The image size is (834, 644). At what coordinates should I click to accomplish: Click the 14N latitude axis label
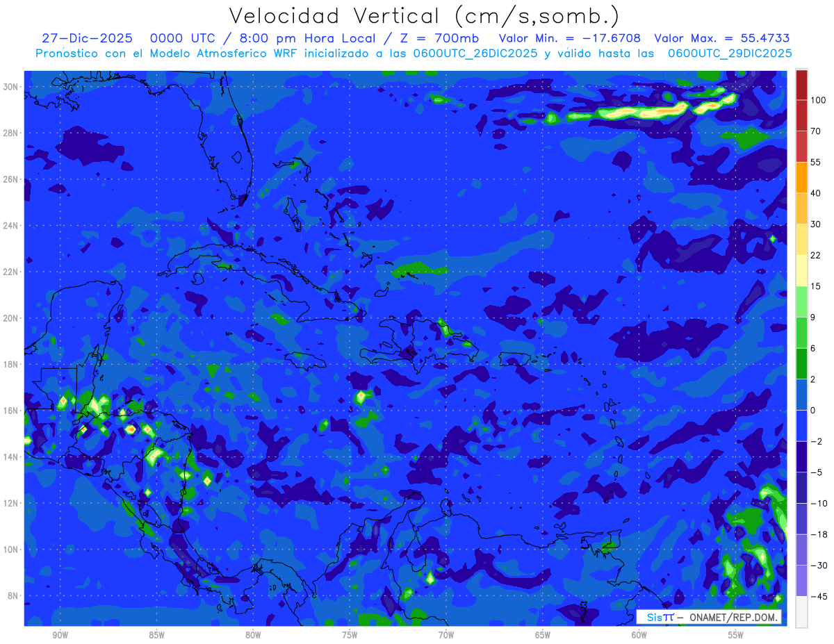[x=12, y=457]
